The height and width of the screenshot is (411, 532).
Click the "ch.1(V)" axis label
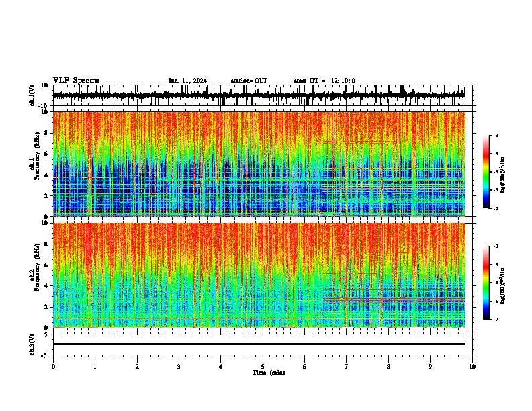click(32, 95)
